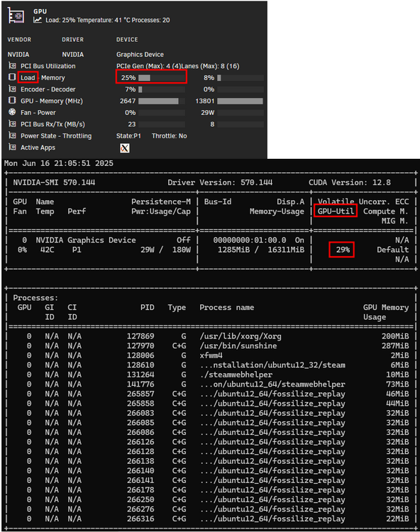Click the Active Apps row icon
The width and height of the screenshot is (420, 532).
pos(12,147)
